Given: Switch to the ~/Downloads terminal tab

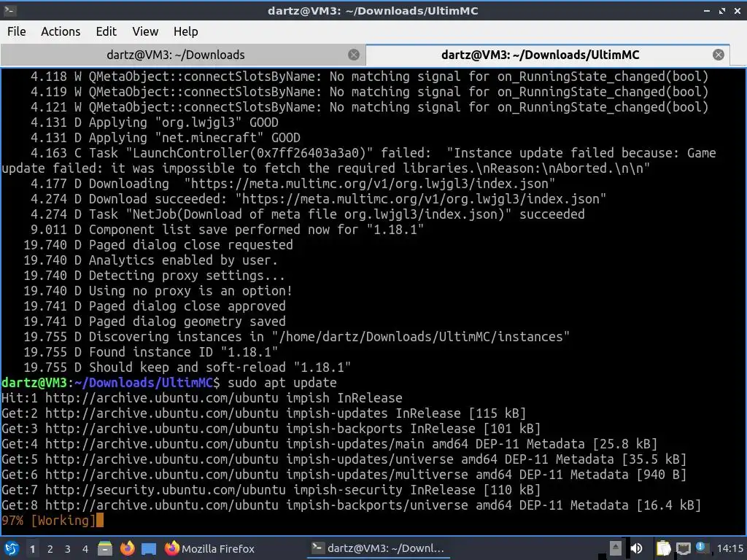Looking at the screenshot, I should click(x=175, y=55).
